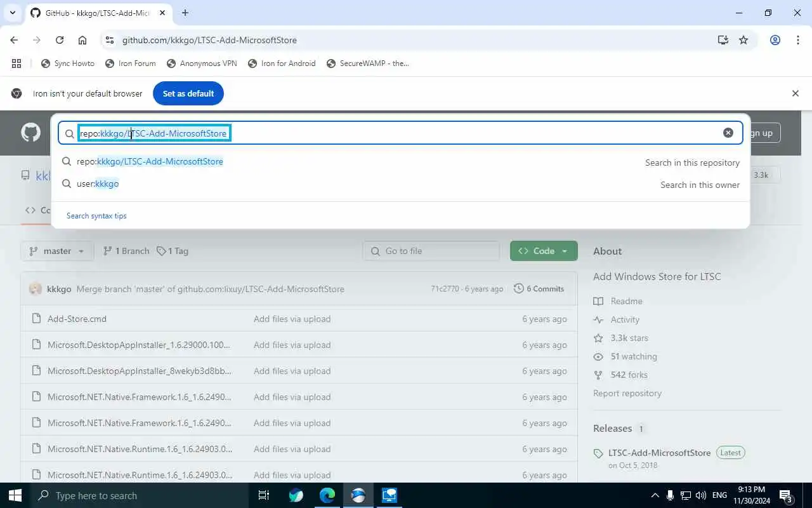812x508 pixels.
Task: Open Merge branch commit message
Action: (x=210, y=289)
